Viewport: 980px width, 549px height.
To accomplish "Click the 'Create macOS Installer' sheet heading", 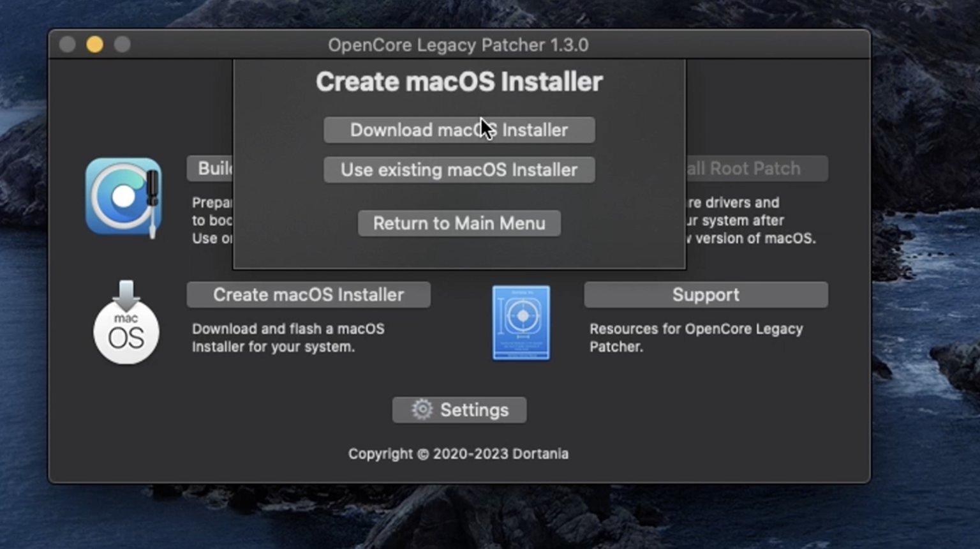I will coord(459,82).
